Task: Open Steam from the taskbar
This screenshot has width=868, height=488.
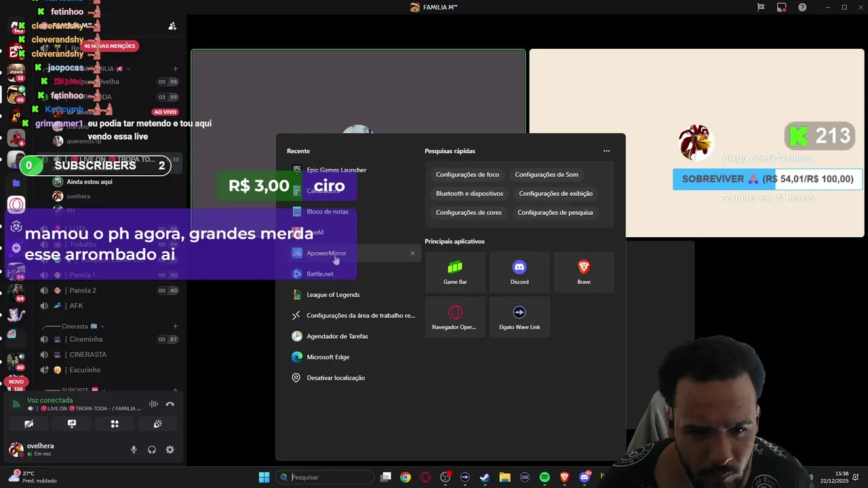Action: [485, 477]
